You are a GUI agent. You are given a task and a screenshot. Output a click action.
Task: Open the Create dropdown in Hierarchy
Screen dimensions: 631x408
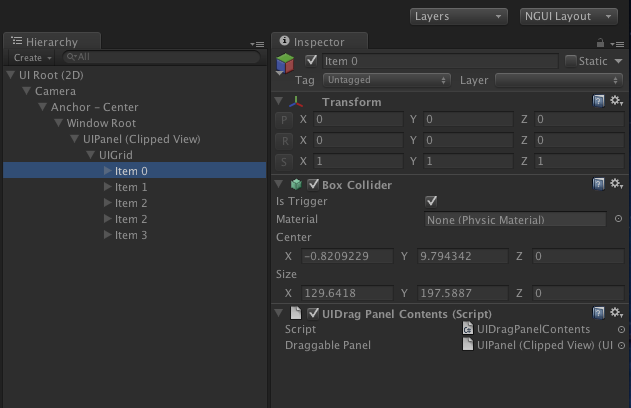(x=32, y=58)
